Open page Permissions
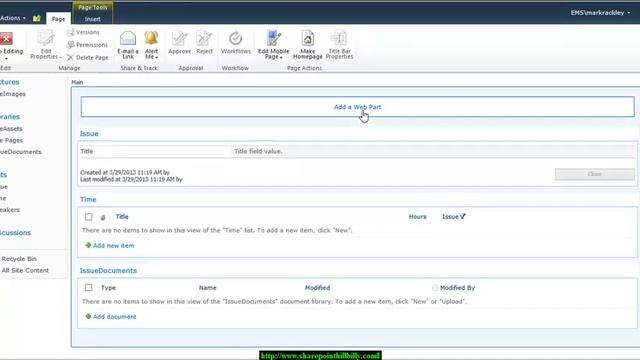The height and width of the screenshot is (360, 640). [87, 44]
